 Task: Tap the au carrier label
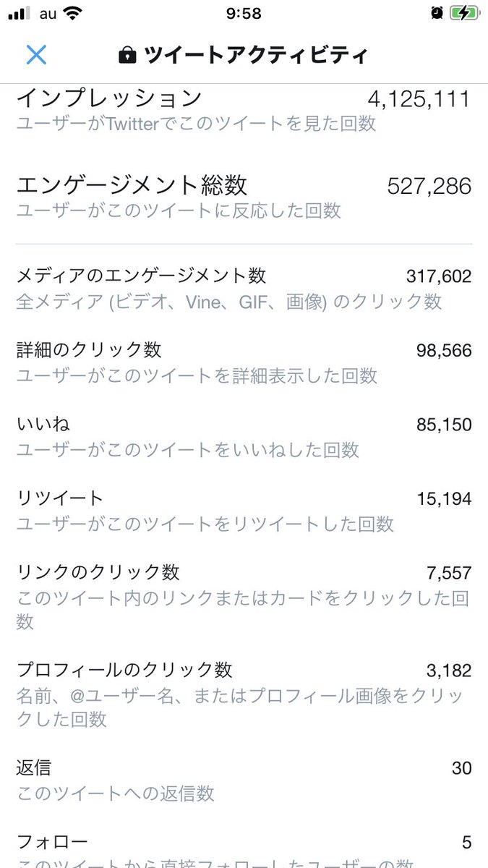(x=46, y=13)
